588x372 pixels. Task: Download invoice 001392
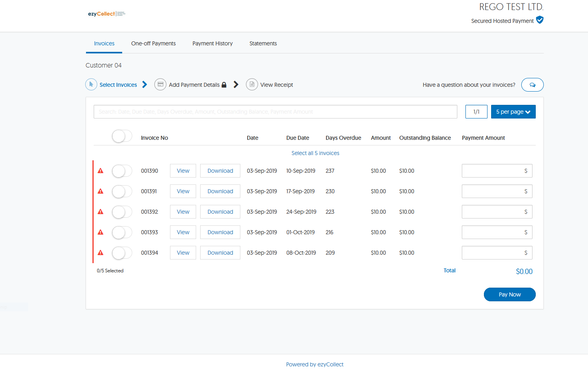point(220,212)
